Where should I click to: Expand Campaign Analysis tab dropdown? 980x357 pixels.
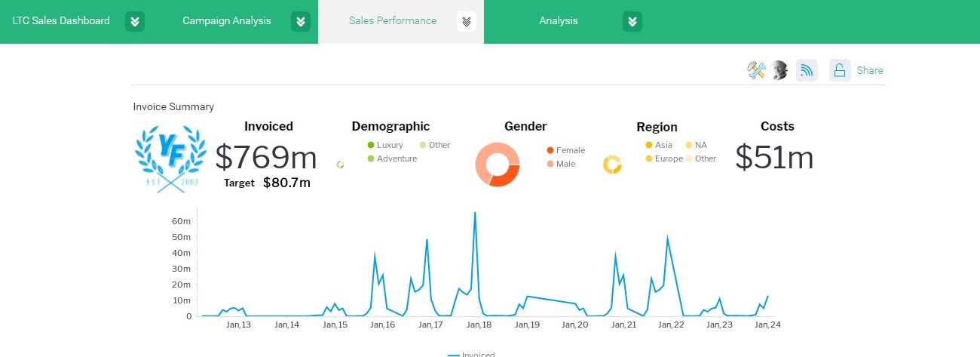(301, 21)
